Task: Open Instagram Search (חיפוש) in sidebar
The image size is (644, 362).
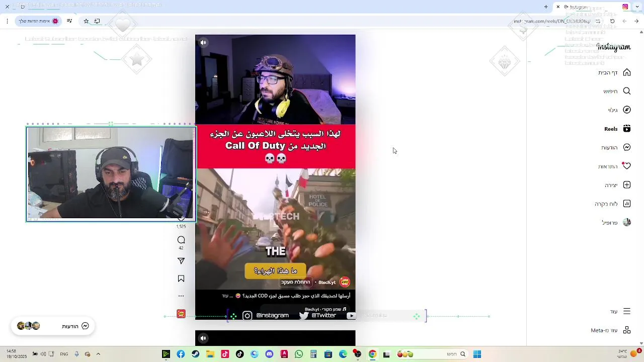Action: [x=616, y=91]
